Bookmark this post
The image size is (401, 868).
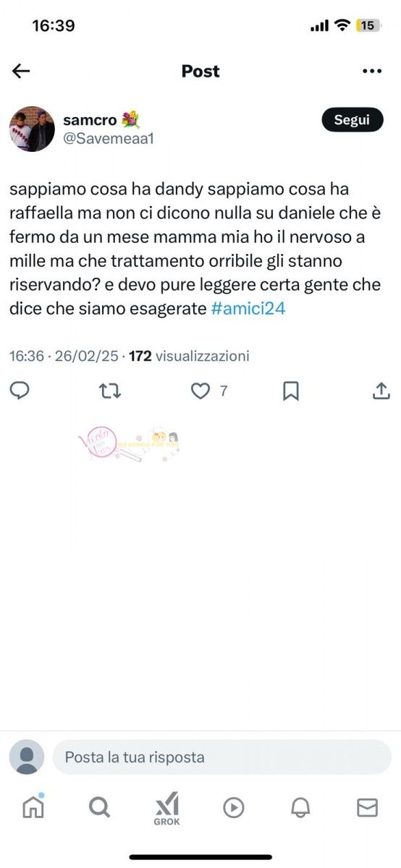coord(291,391)
